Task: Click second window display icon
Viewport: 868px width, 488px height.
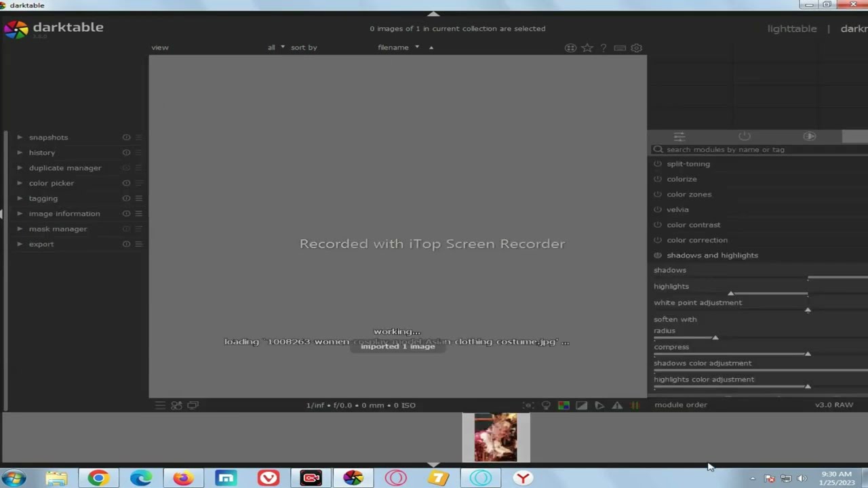Action: click(193, 405)
